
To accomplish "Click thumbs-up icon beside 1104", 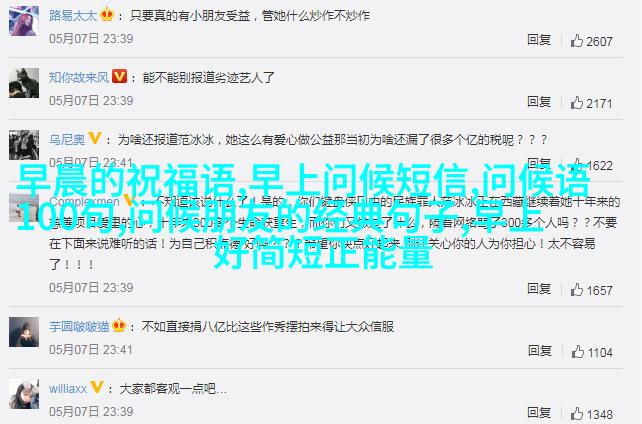I will point(577,352).
